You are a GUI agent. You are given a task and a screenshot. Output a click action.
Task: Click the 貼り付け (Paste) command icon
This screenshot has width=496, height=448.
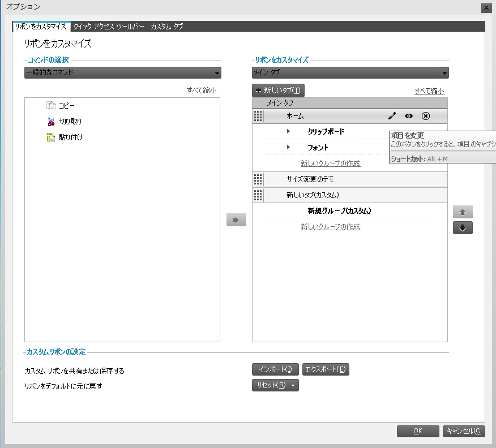point(50,137)
